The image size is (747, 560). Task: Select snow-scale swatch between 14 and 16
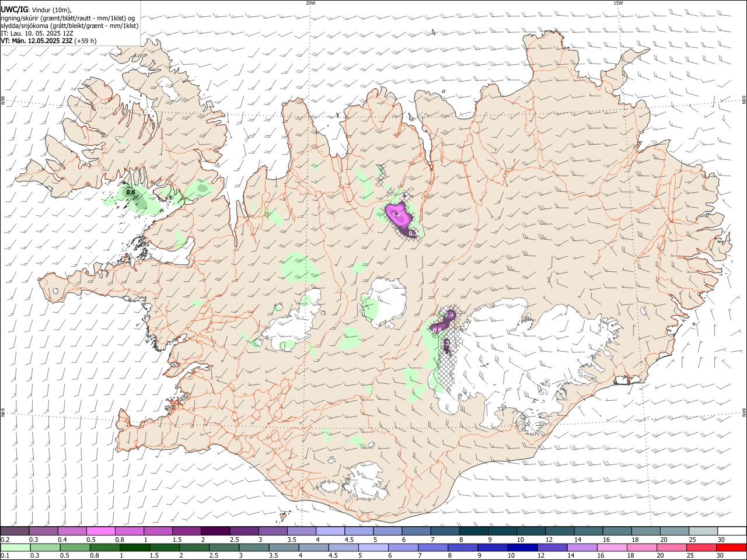point(589,531)
